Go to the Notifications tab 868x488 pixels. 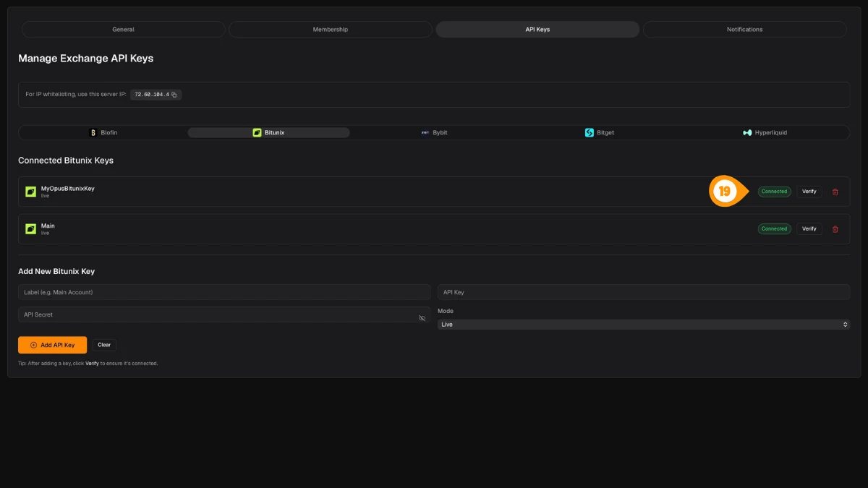pyautogui.click(x=745, y=30)
